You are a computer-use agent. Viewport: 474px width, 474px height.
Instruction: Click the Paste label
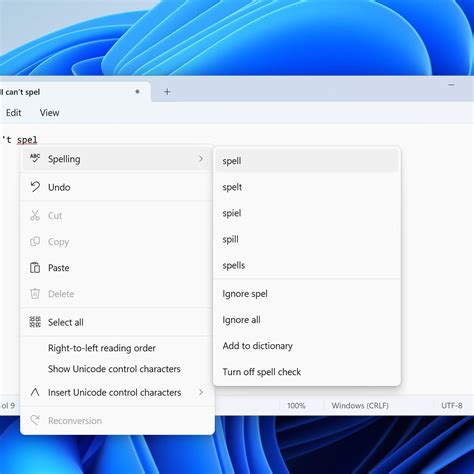click(59, 268)
